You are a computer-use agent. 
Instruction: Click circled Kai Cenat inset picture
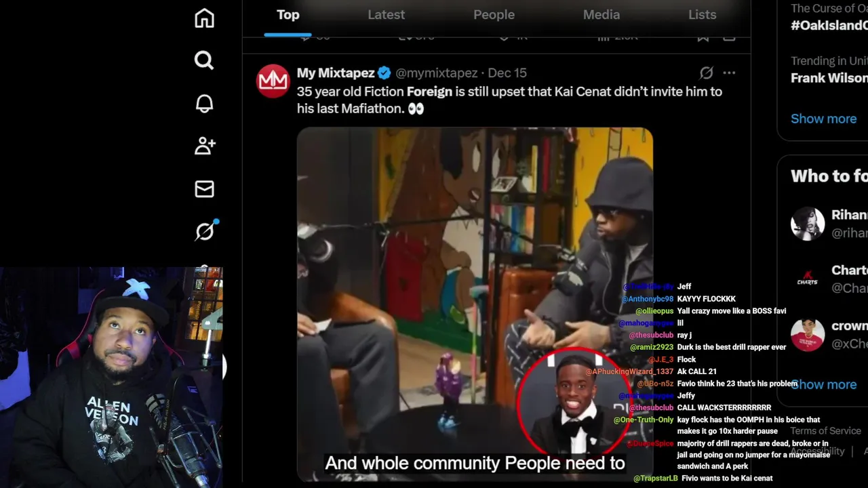pyautogui.click(x=574, y=404)
